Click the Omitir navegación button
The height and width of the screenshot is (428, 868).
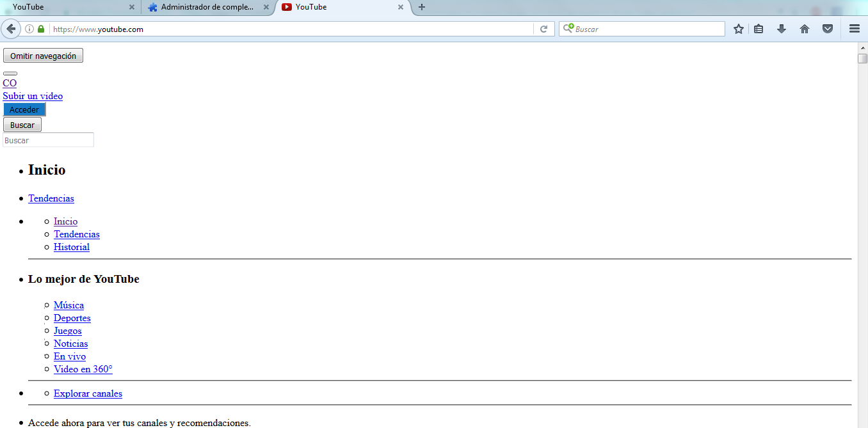tap(43, 56)
